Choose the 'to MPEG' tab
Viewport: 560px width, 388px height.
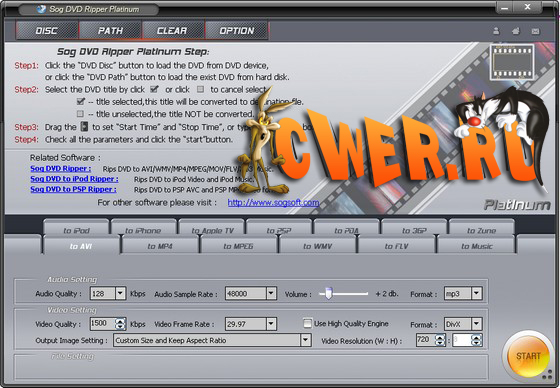[238, 246]
